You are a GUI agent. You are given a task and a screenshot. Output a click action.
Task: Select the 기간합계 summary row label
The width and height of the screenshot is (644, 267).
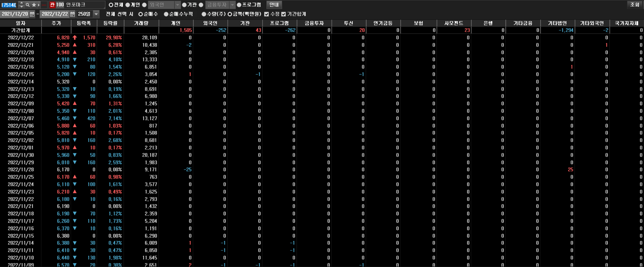pos(21,30)
